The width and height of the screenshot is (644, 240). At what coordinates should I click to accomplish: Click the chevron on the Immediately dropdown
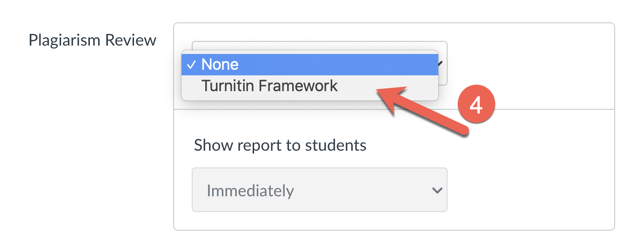tap(436, 190)
